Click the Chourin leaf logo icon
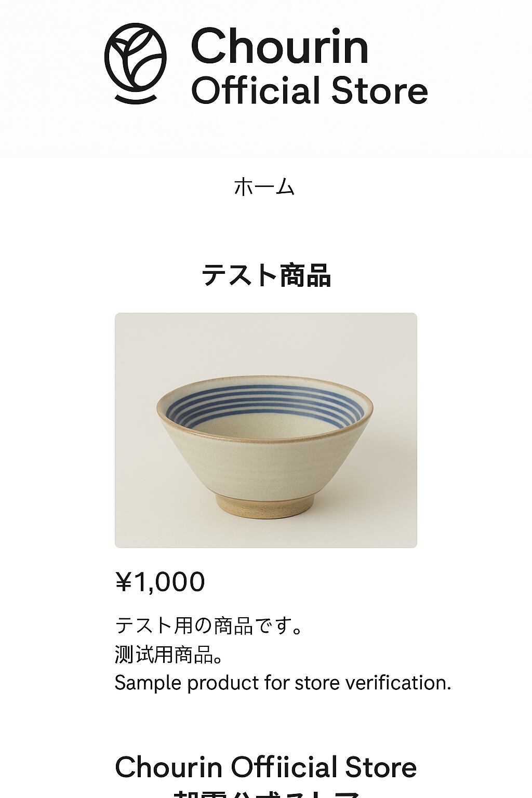This screenshot has height=798, width=532. click(x=136, y=57)
